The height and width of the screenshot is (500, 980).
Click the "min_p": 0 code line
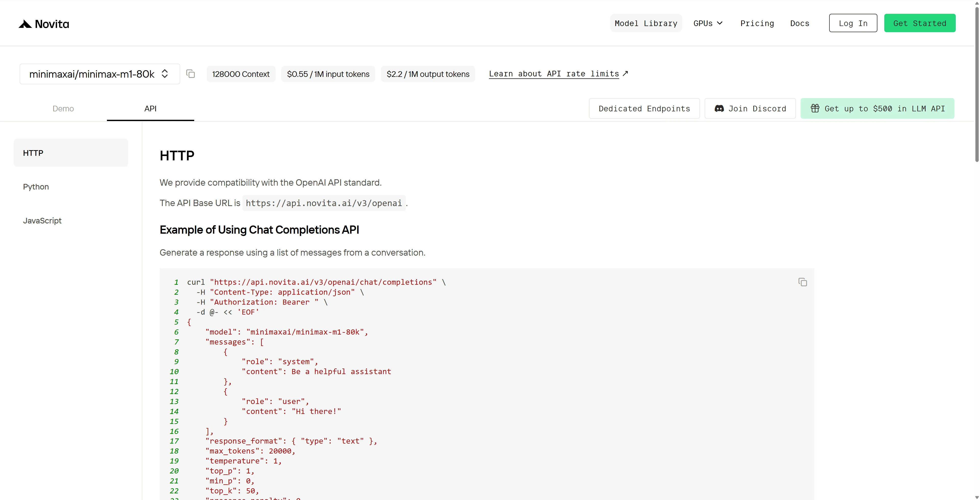coord(230,481)
